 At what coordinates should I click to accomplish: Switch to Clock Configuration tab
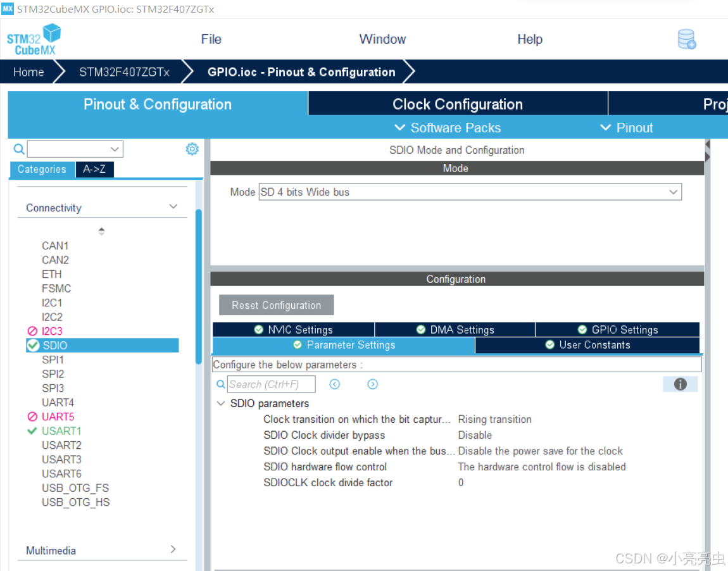point(458,104)
